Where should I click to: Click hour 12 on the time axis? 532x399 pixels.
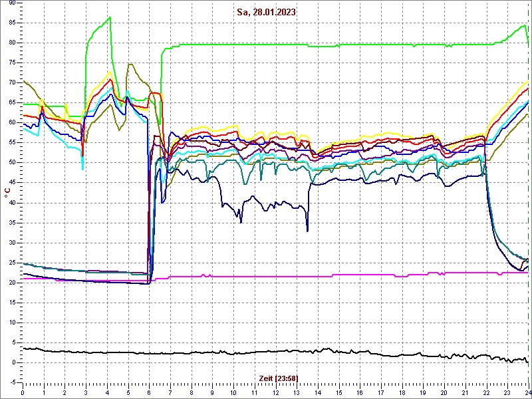[x=275, y=391]
